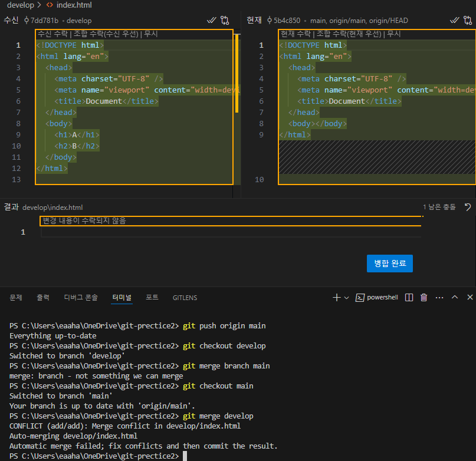The width and height of the screenshot is (476, 461).
Task: Click 'merge: branch - not something we can merge'
Action: click(x=96, y=376)
